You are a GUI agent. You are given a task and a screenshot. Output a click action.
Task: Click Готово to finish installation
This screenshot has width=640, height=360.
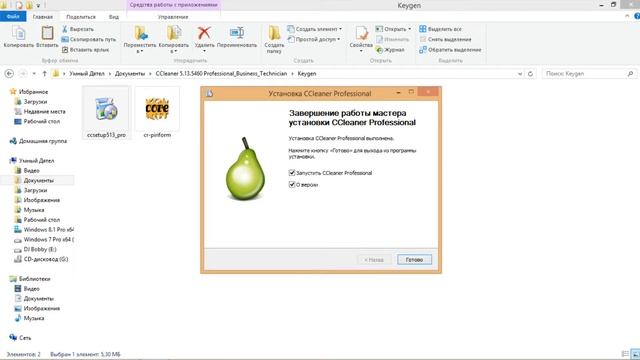pyautogui.click(x=414, y=260)
